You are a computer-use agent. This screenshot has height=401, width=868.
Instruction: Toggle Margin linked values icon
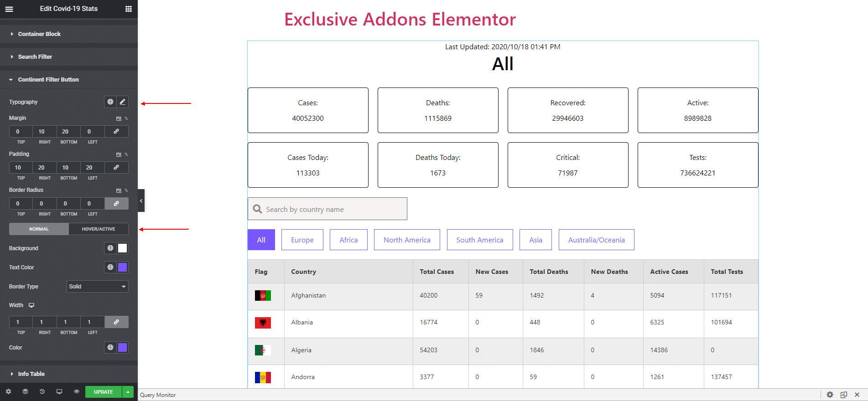(x=116, y=132)
